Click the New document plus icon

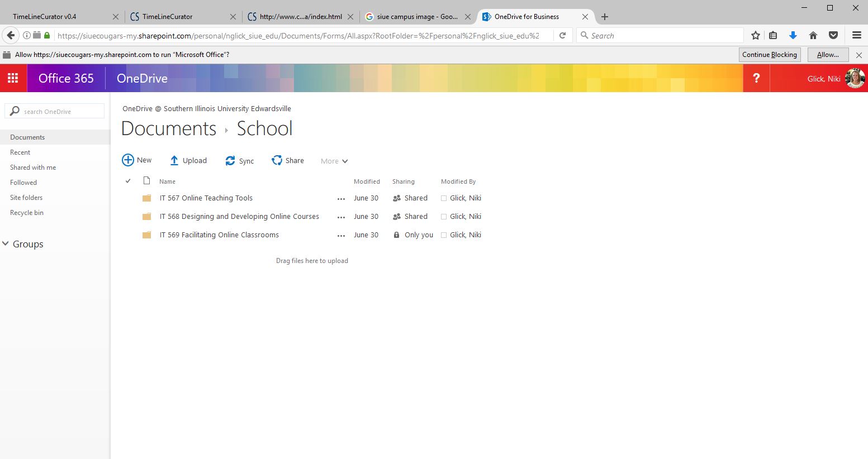128,160
